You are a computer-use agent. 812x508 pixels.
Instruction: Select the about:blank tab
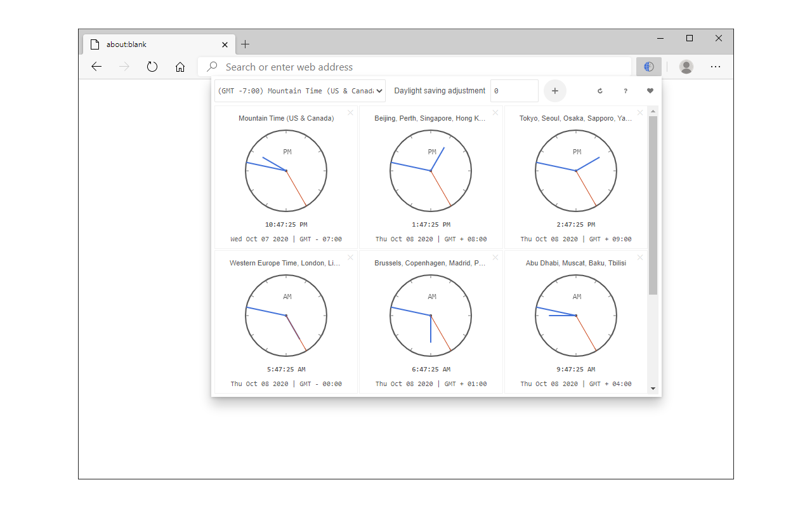click(159, 44)
